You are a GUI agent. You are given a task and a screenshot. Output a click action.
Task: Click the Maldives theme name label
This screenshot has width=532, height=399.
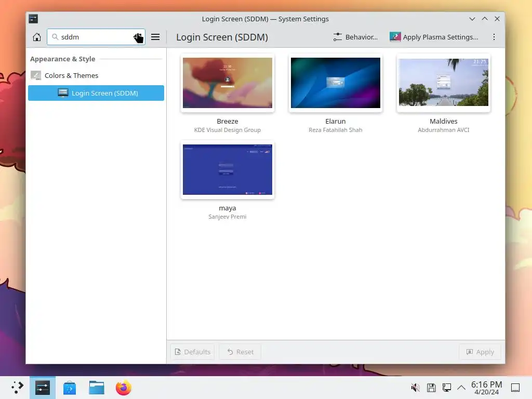coord(444,121)
